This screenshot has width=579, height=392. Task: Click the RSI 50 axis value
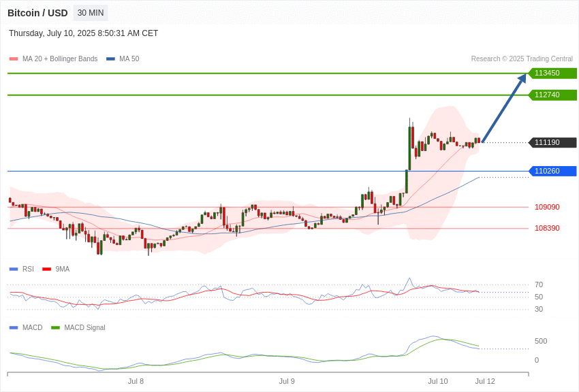(x=539, y=297)
